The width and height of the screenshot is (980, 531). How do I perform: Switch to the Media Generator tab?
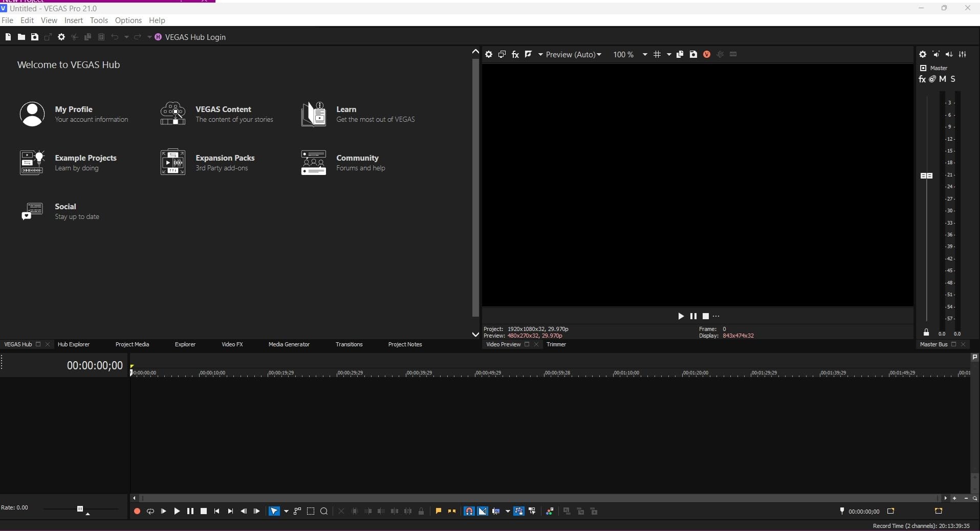coord(289,344)
